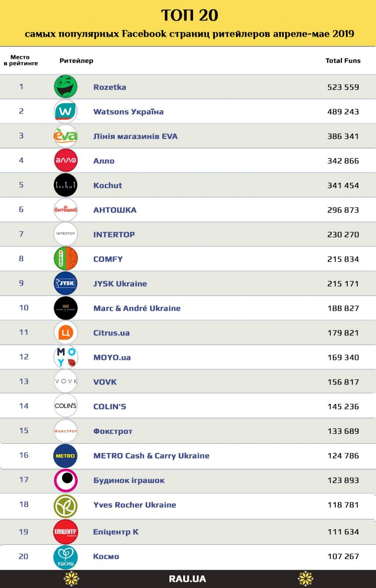Viewport: 376px width, 588px height.
Task: Click the Космо teal heart logo
Action: 66,557
